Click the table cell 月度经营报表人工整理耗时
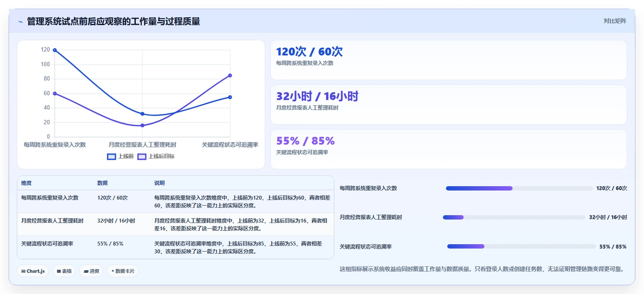 coord(52,220)
